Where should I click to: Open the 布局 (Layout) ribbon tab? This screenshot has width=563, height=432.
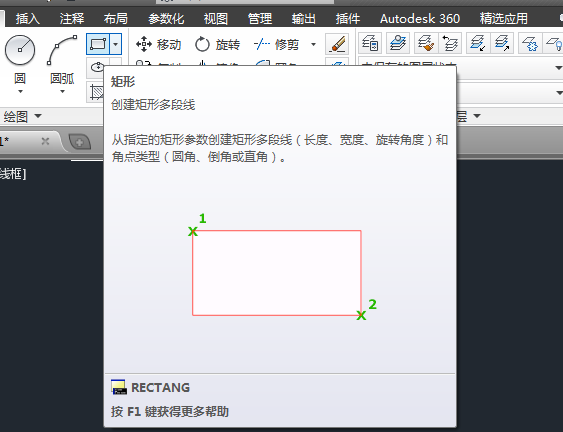[x=116, y=18]
